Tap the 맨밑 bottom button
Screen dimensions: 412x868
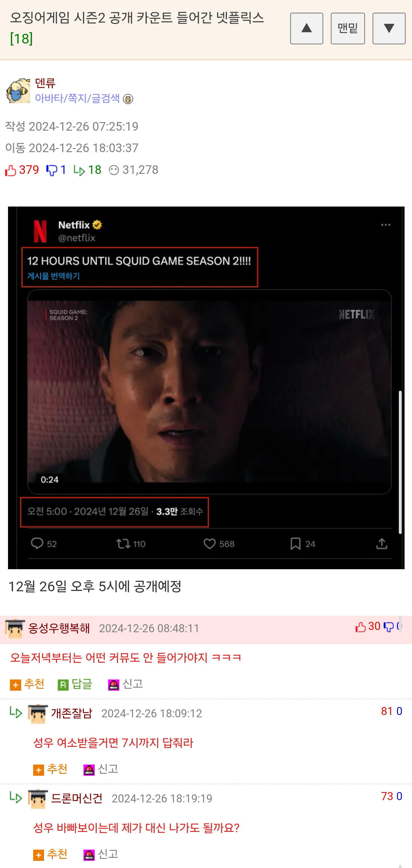[348, 29]
